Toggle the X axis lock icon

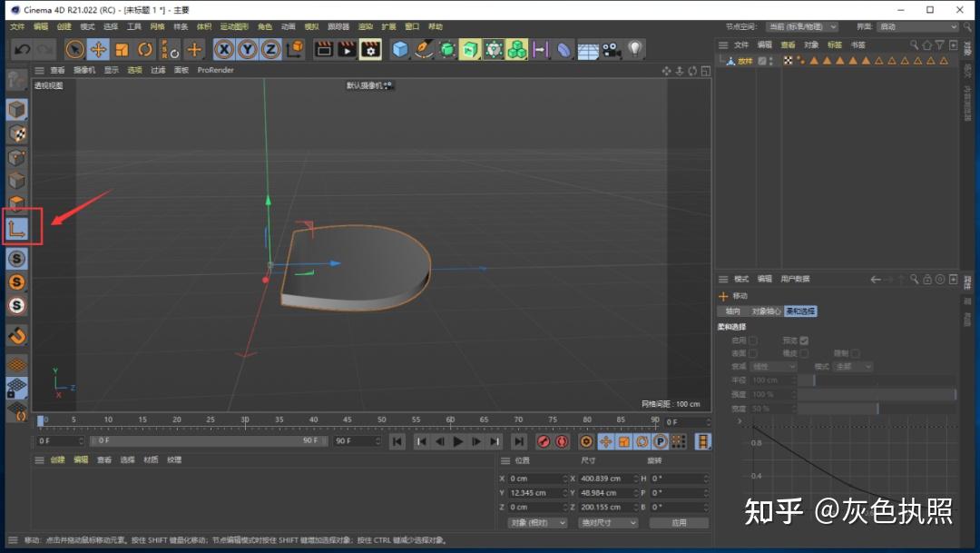[x=223, y=49]
